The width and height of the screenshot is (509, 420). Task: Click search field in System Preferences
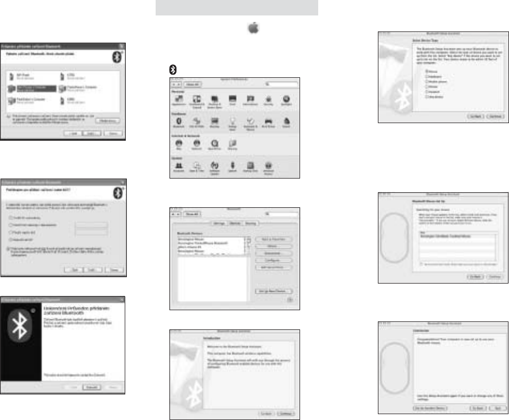[x=281, y=84]
